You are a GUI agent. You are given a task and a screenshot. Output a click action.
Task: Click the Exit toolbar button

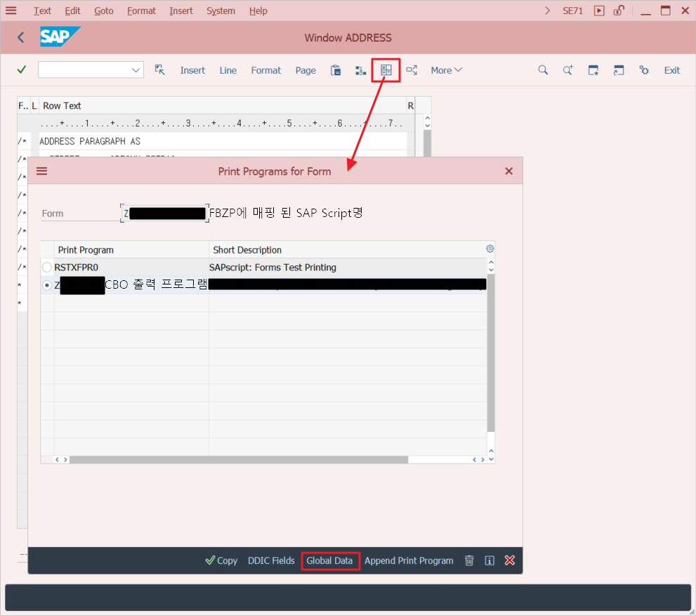(672, 70)
